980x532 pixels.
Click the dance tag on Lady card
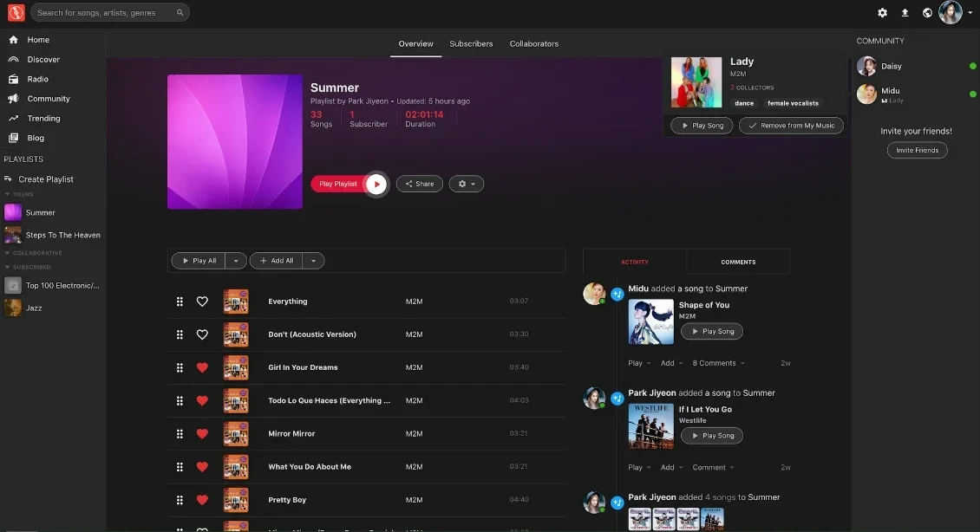[x=744, y=103]
